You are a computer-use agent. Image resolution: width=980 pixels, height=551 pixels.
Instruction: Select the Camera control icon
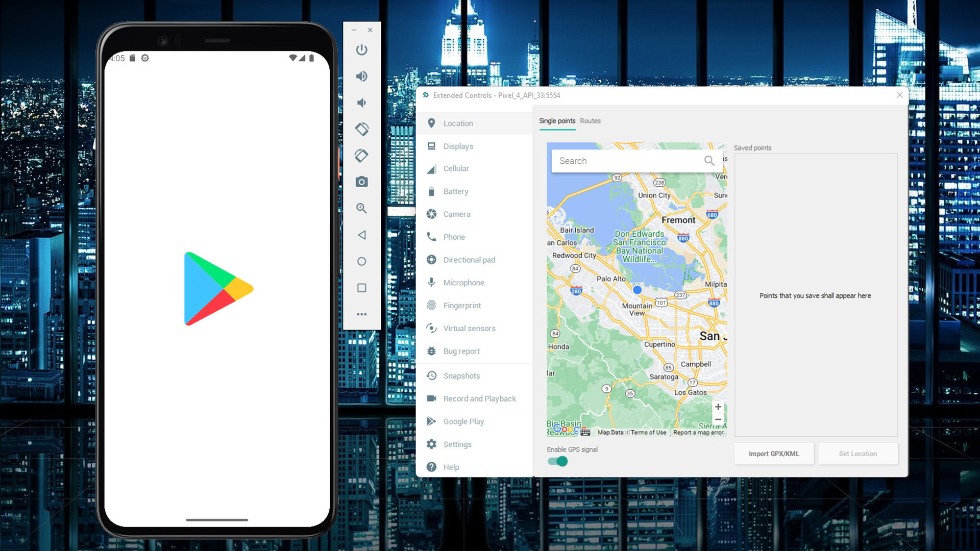pyautogui.click(x=361, y=182)
